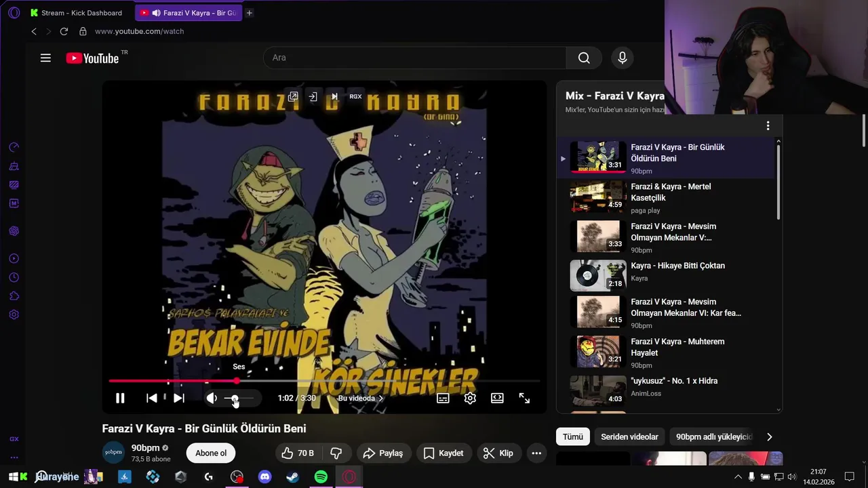Open OBS Studio from taskbar
The image size is (868, 488).
coord(237,477)
